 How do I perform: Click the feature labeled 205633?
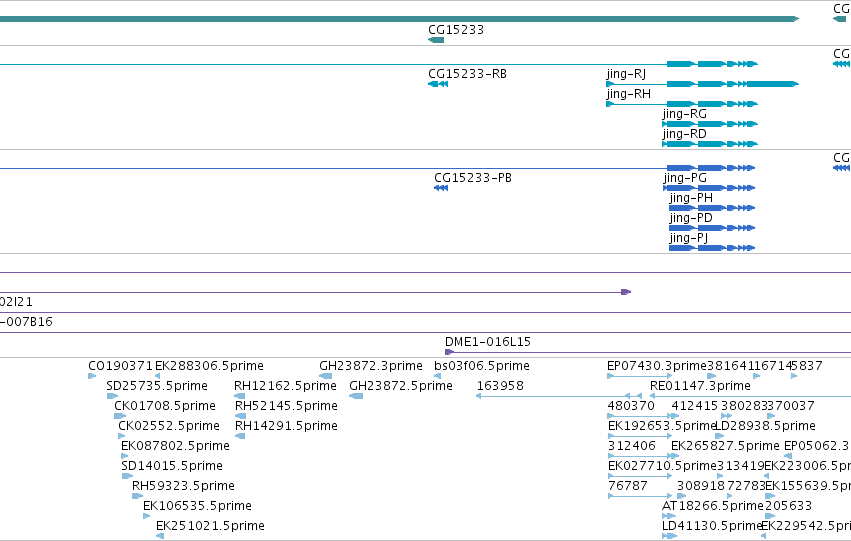point(788,506)
